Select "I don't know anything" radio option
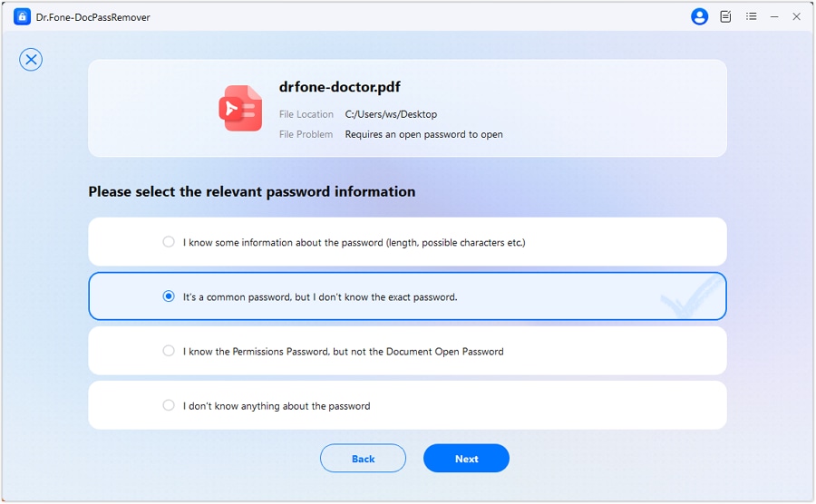Image resolution: width=816 pixels, height=504 pixels. coord(169,405)
